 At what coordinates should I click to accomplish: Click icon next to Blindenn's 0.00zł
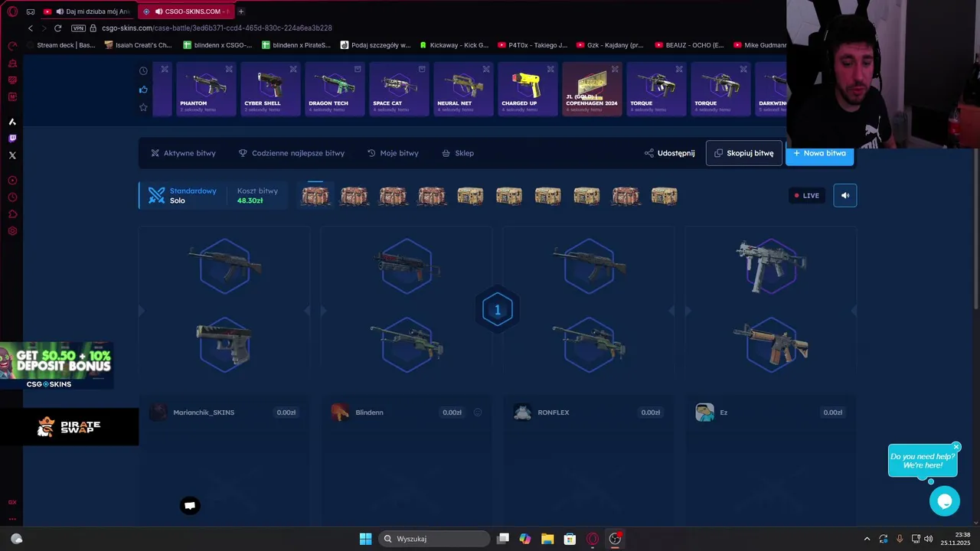478,412
